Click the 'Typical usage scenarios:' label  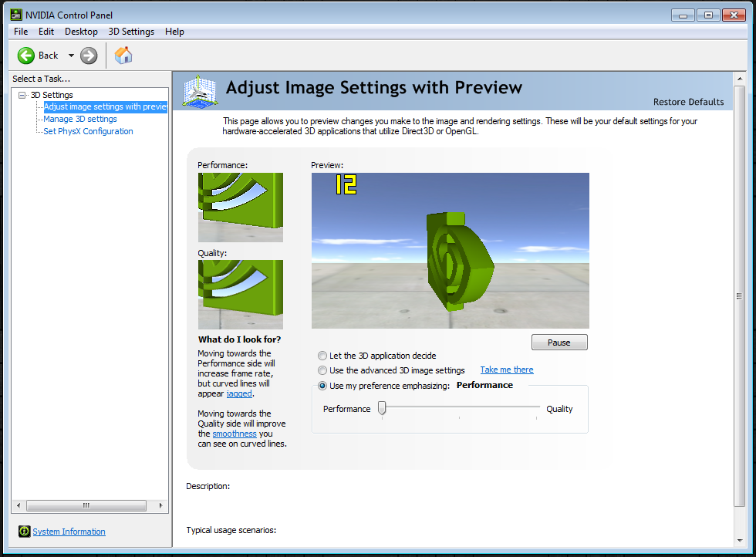pyautogui.click(x=231, y=530)
